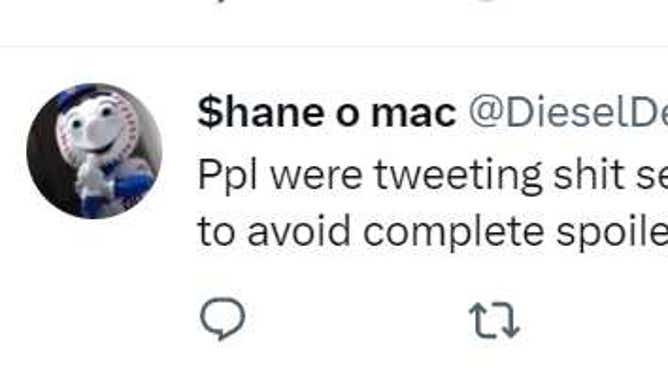Image resolution: width=668 pixels, height=376 pixels.
Task: Select the word "tweeting" in the tweet
Action: [458, 177]
